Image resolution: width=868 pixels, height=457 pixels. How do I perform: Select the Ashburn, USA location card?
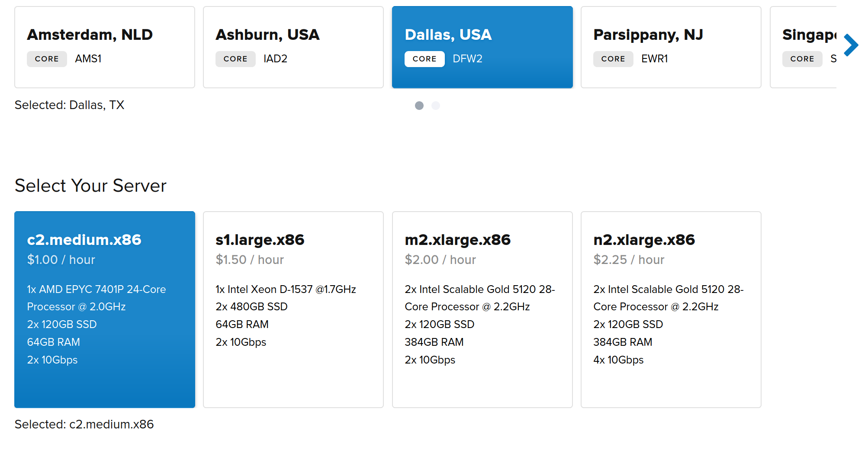[293, 47]
